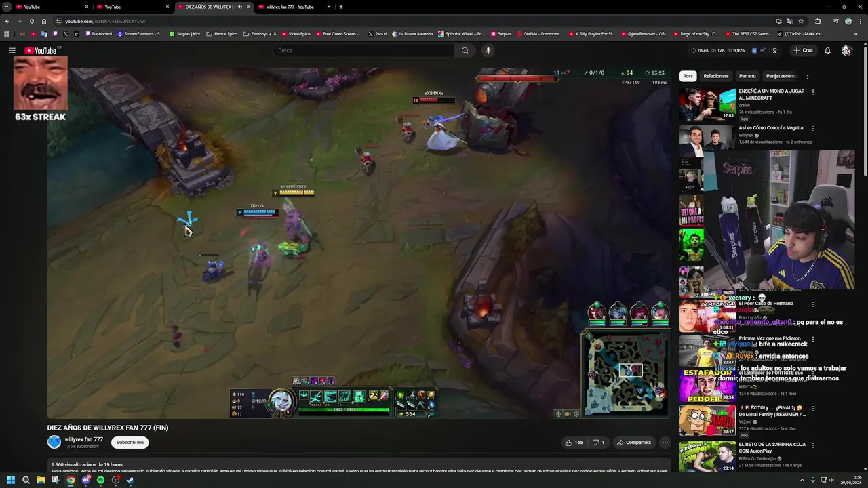Screen dimensions: 868x488
Task: Mute the playing tab's audio icon
Action: point(239,7)
